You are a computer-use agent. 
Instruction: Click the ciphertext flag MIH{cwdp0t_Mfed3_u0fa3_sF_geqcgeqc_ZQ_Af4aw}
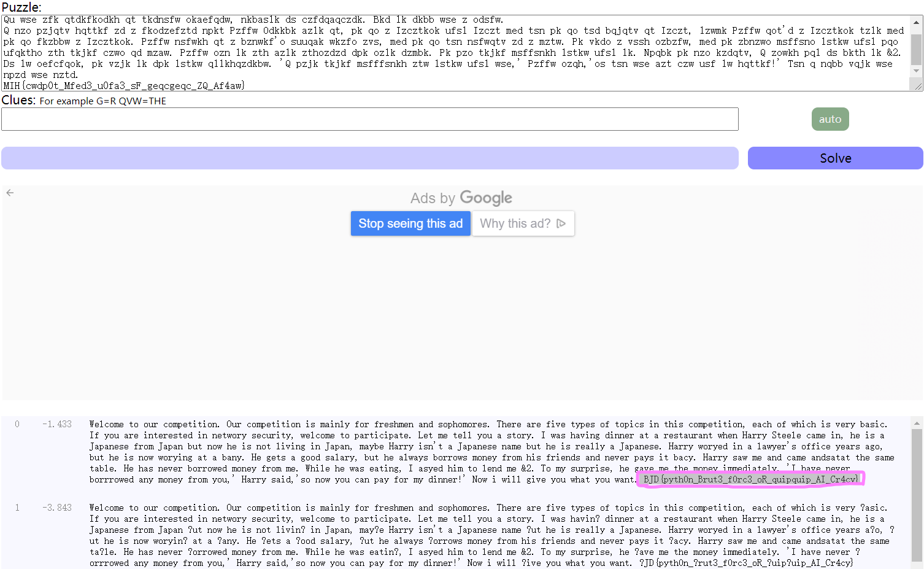tap(124, 86)
